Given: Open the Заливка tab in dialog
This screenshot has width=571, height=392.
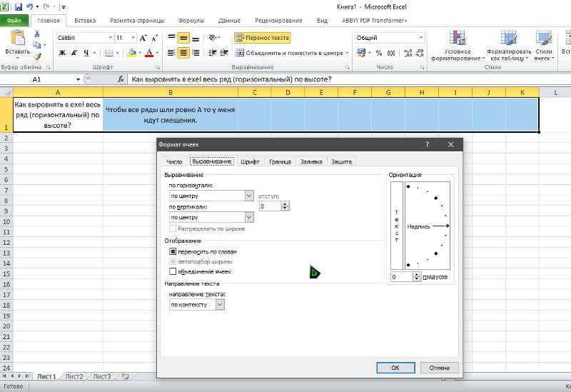Looking at the screenshot, I should coord(311,162).
